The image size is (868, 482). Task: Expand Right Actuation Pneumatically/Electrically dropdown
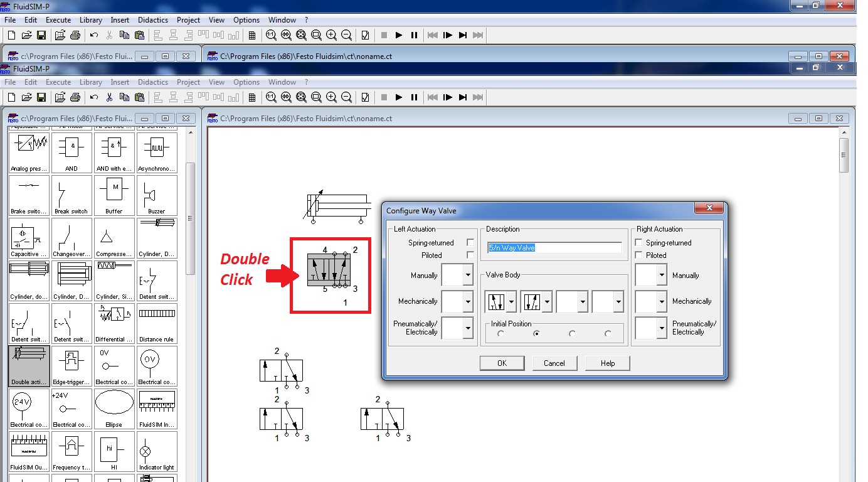(x=661, y=328)
